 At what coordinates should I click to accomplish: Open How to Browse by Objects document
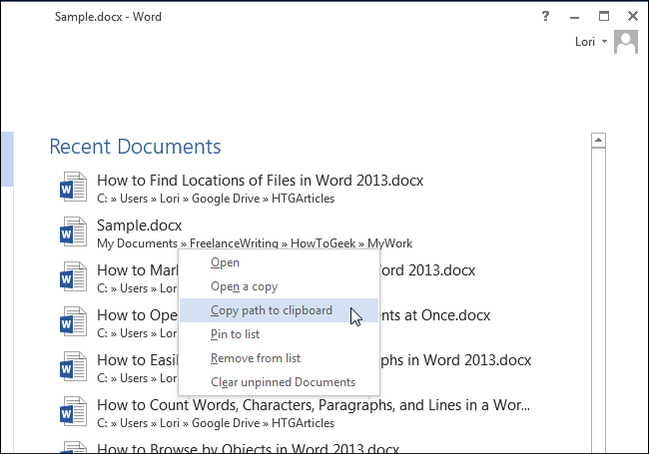pyautogui.click(x=248, y=448)
